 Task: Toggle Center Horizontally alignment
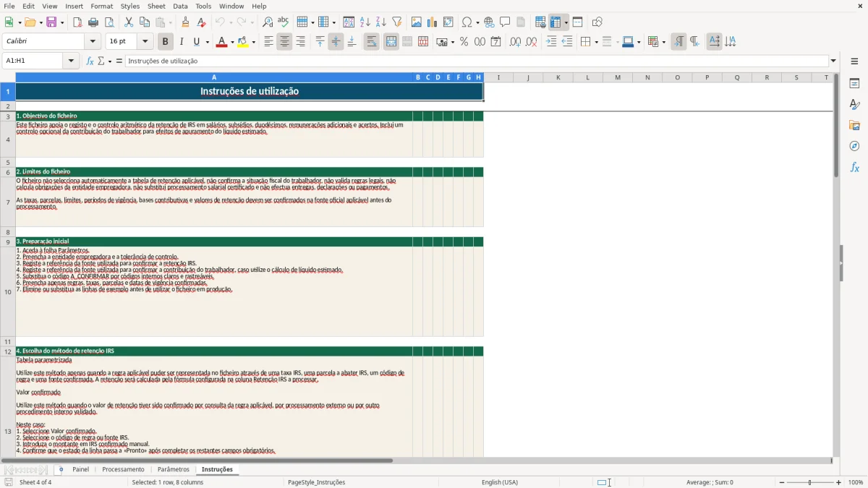coord(284,42)
